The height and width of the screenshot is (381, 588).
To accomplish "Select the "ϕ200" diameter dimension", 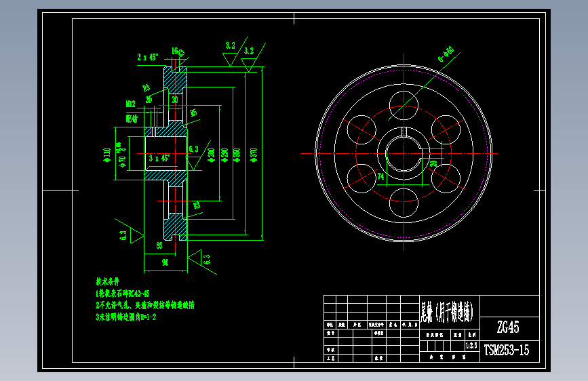I will tap(211, 155).
